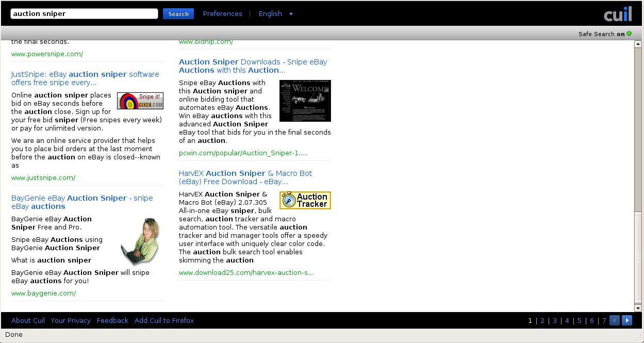This screenshot has height=343, width=644.
Task: Open Preferences
Action: (222, 14)
